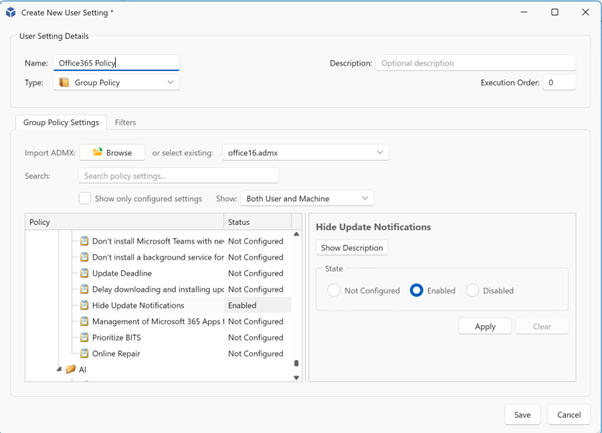Image resolution: width=602 pixels, height=433 pixels.
Task: Select the Not Configured radio button
Action: (335, 291)
